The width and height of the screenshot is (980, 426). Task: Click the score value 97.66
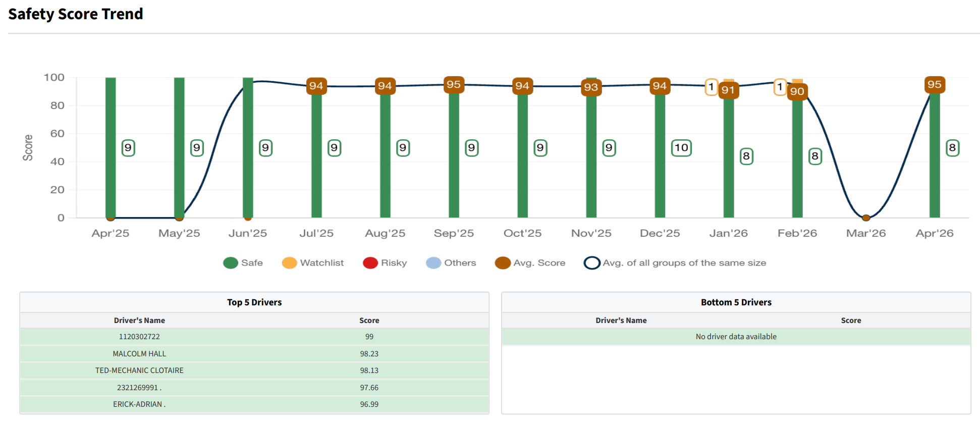[369, 388]
